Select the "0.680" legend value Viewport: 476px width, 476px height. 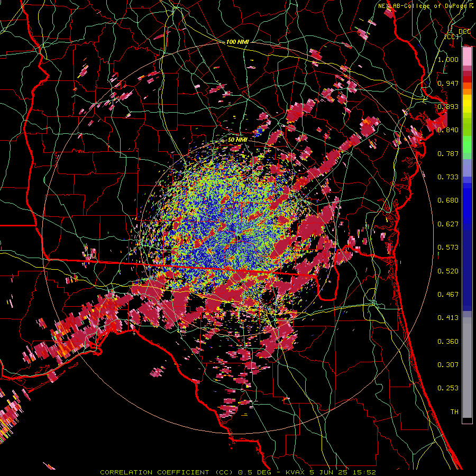coord(448,200)
